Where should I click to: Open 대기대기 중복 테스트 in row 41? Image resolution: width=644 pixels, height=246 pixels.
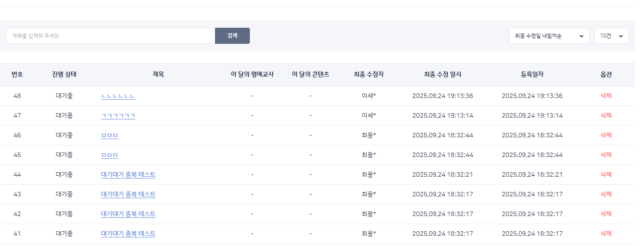[128, 234]
